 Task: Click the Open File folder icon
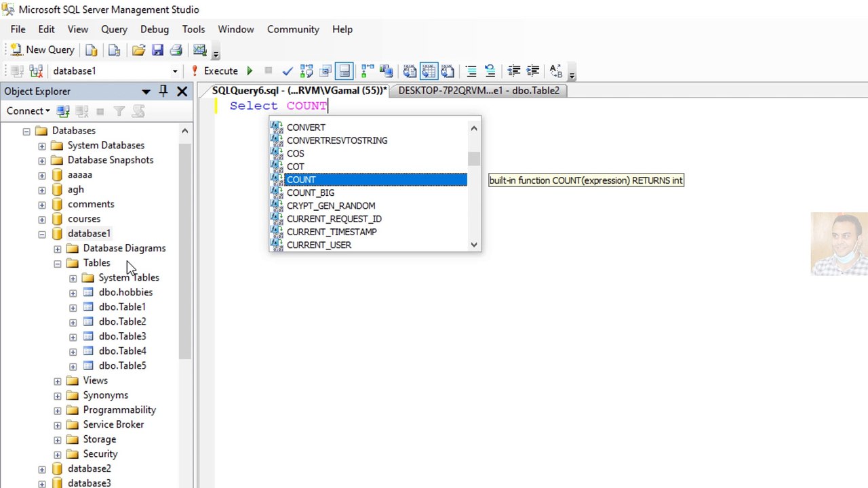tap(138, 49)
